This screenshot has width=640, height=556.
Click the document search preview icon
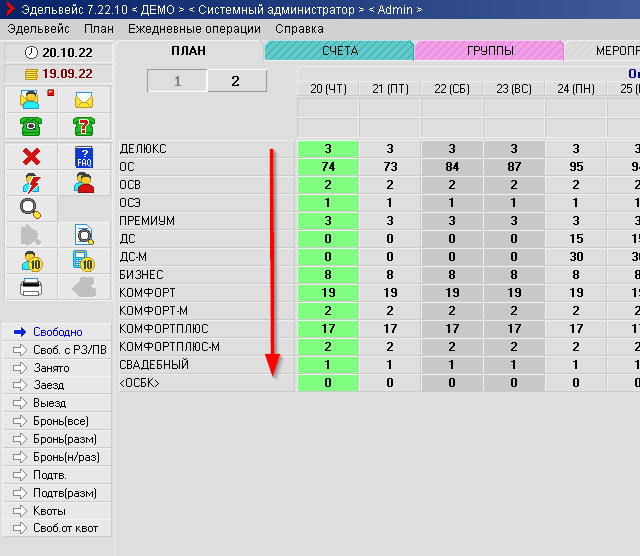(x=84, y=235)
